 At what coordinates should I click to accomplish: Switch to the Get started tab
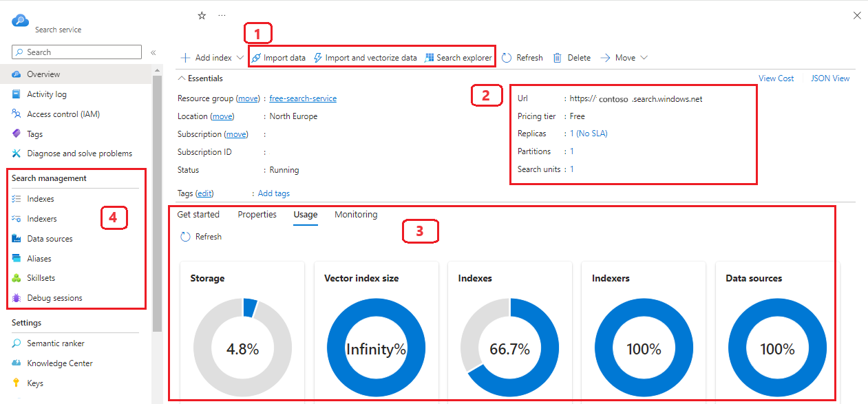[x=198, y=215]
